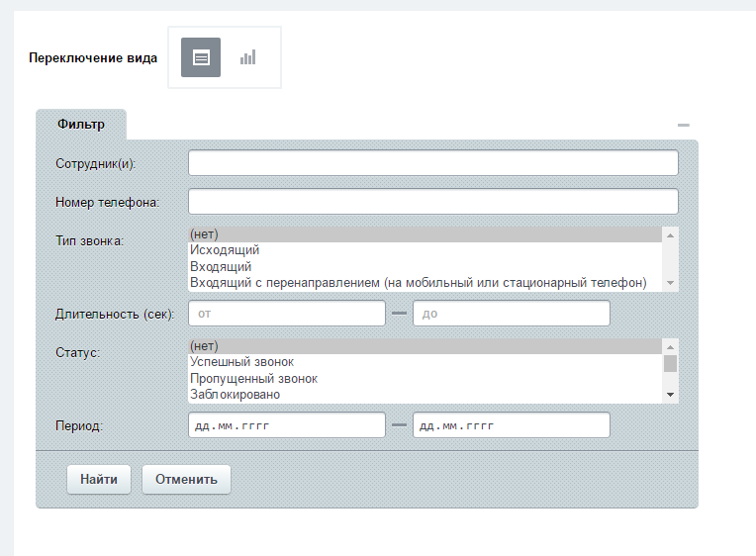
Task: Select Пропущенный звонок status
Action: 253,379
